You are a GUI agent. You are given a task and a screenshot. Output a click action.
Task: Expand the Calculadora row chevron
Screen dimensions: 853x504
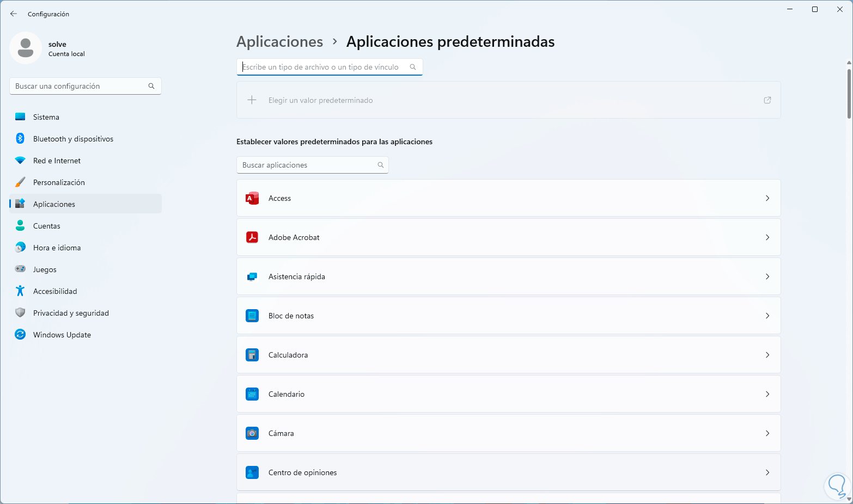coord(767,355)
